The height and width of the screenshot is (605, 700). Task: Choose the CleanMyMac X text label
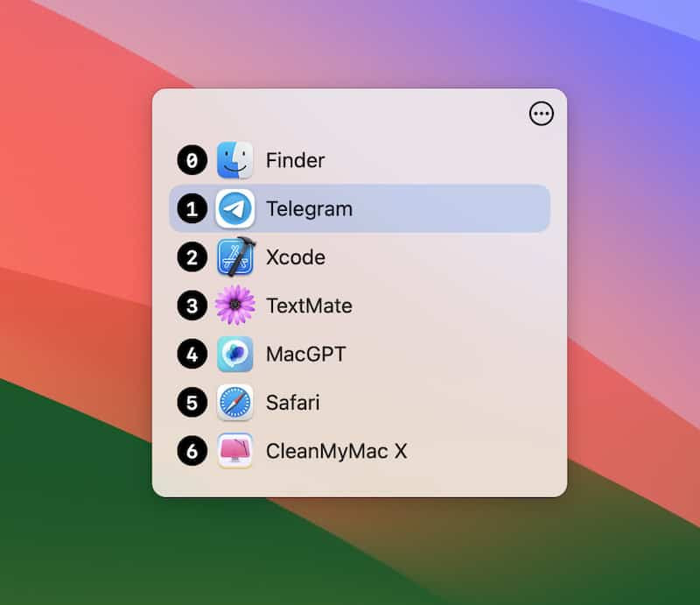[337, 451]
